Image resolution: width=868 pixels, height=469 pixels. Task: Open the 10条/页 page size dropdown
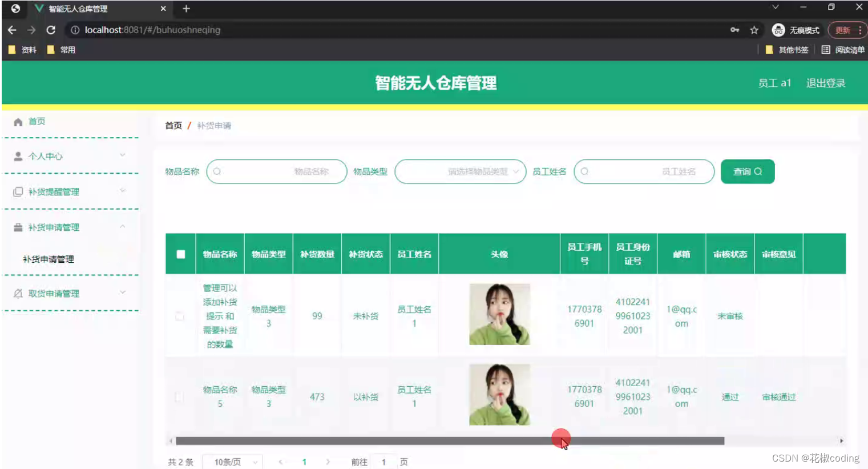[x=232, y=462]
